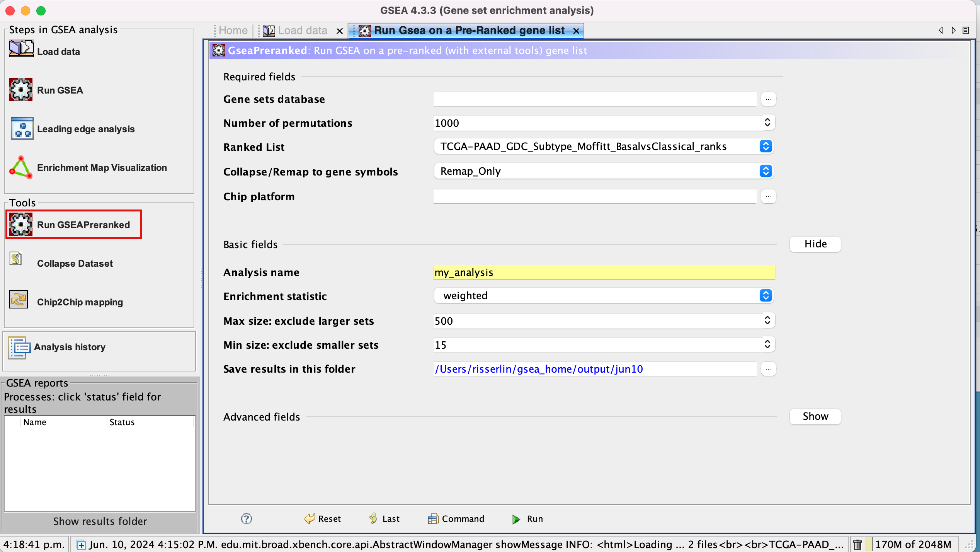Open the Load data step icon
The width and height of the screenshot is (980, 552).
point(21,49)
